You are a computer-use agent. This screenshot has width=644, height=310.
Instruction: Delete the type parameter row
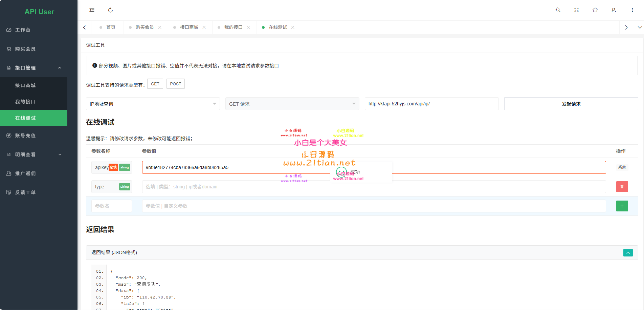click(622, 187)
